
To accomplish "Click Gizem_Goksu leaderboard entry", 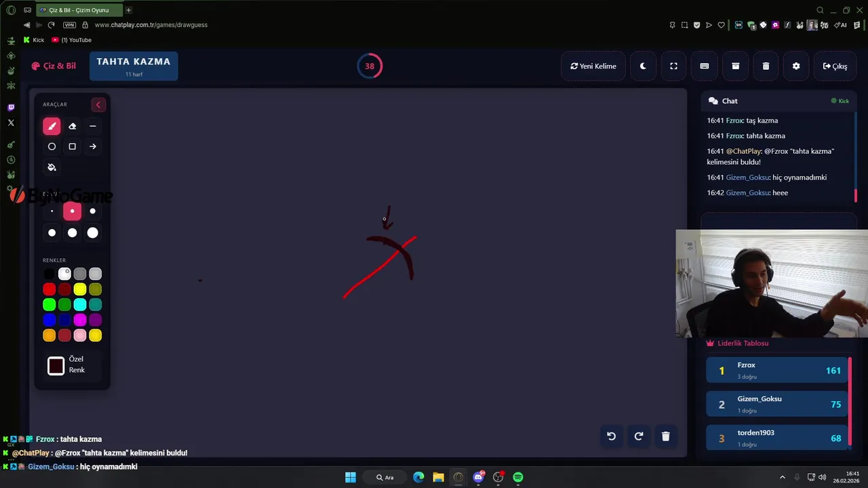I will pos(776,404).
